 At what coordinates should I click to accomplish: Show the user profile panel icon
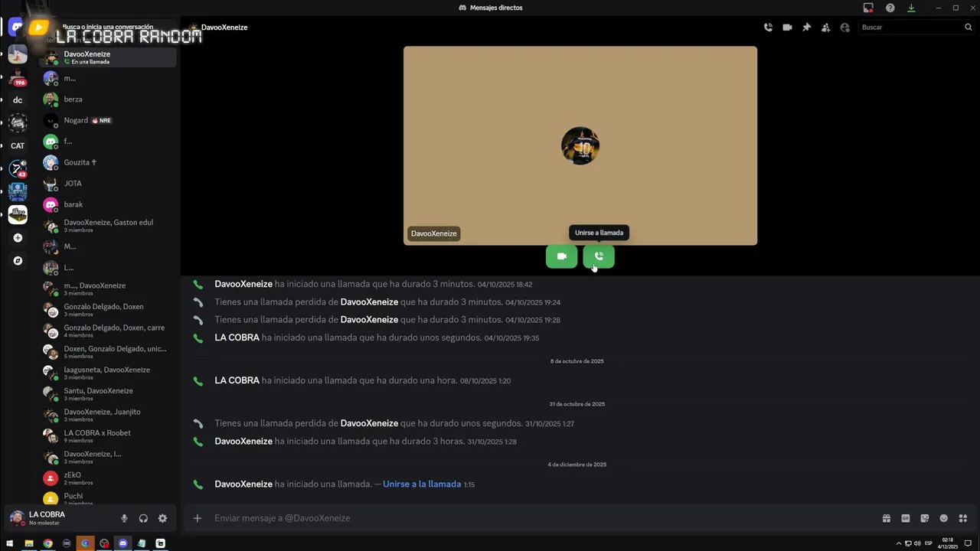click(844, 28)
